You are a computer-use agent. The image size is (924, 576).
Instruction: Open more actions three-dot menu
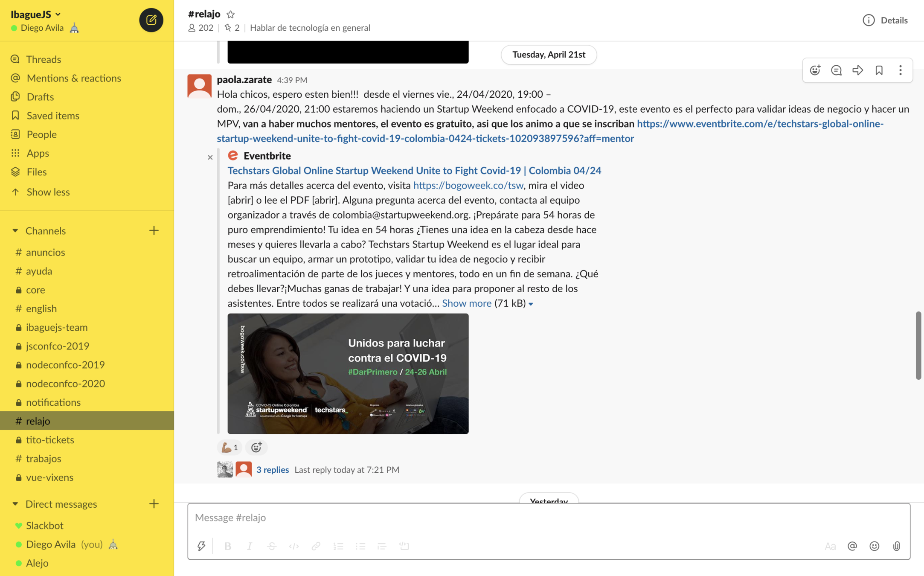coord(900,70)
